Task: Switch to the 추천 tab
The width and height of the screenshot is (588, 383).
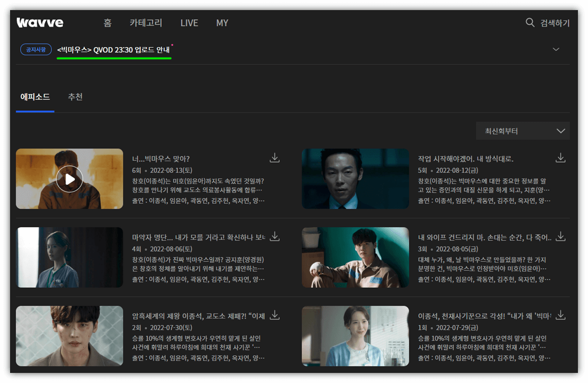Action: [x=75, y=97]
